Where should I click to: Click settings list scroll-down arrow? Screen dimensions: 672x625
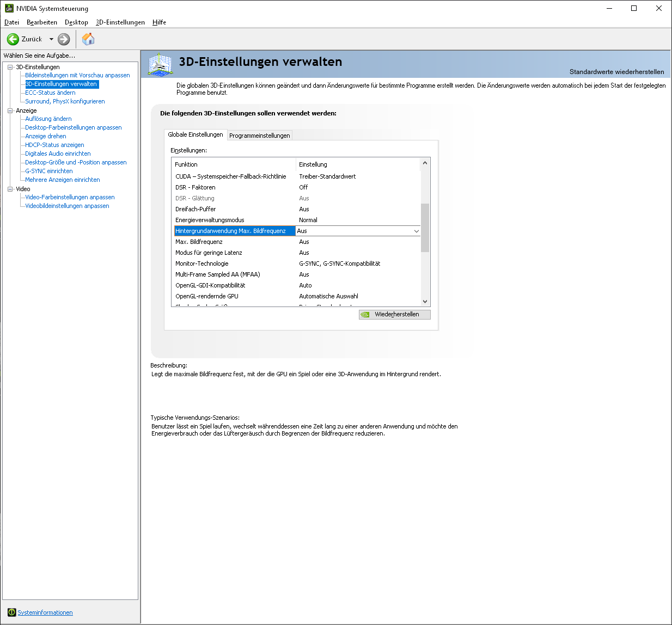425,301
